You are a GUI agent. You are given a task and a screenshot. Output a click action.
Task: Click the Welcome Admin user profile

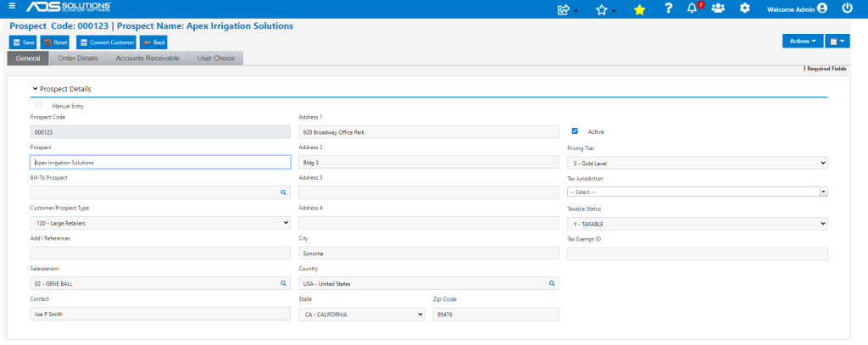[x=797, y=8]
